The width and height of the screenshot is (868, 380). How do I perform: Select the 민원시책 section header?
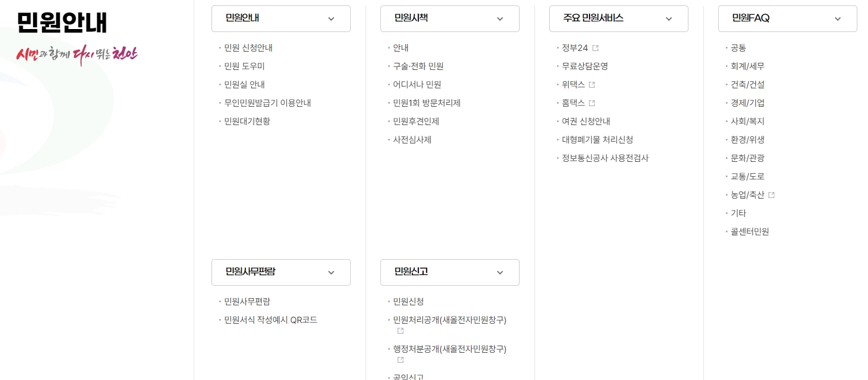pos(411,18)
